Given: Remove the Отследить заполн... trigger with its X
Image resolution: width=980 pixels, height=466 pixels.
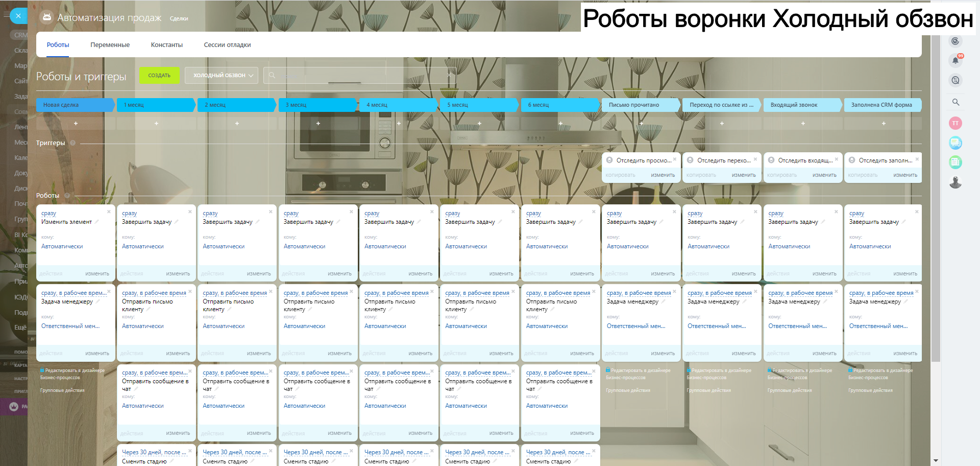Looking at the screenshot, I should pos(917,159).
